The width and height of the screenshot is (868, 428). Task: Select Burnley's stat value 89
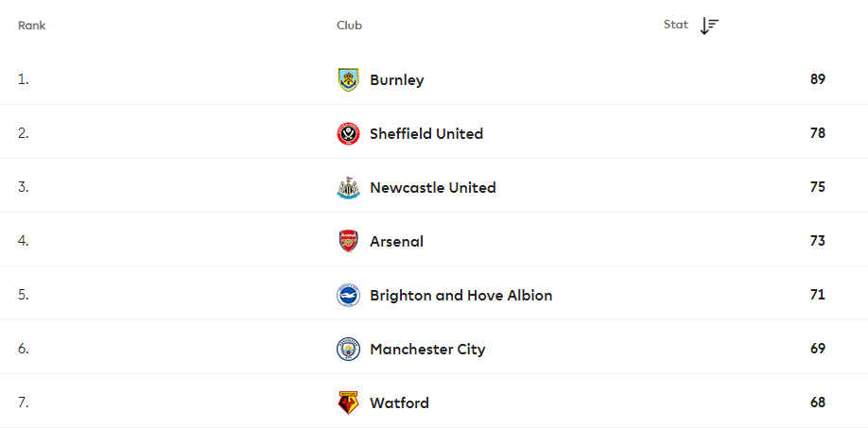click(817, 79)
